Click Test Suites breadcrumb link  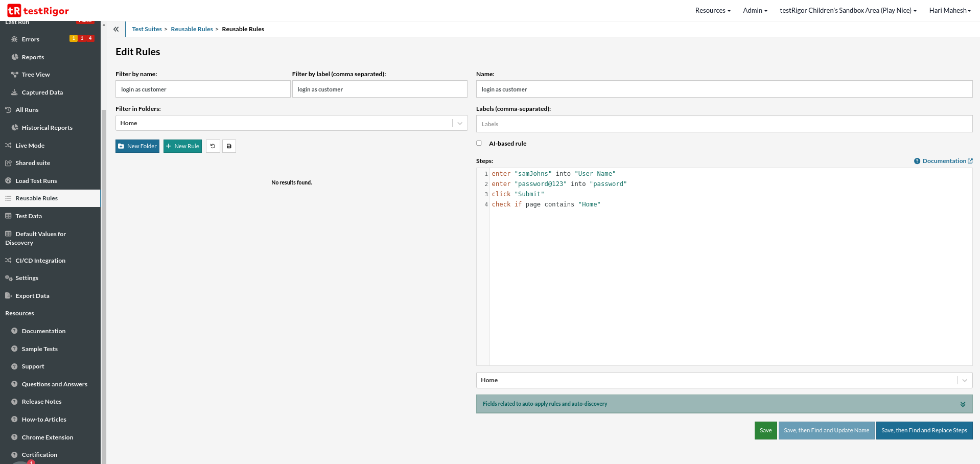tap(147, 29)
